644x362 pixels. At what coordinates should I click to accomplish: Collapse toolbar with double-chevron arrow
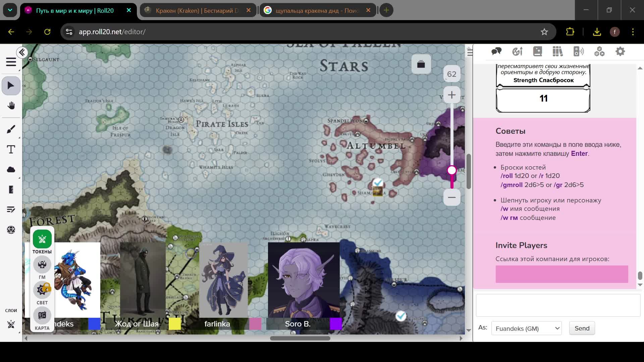click(22, 53)
